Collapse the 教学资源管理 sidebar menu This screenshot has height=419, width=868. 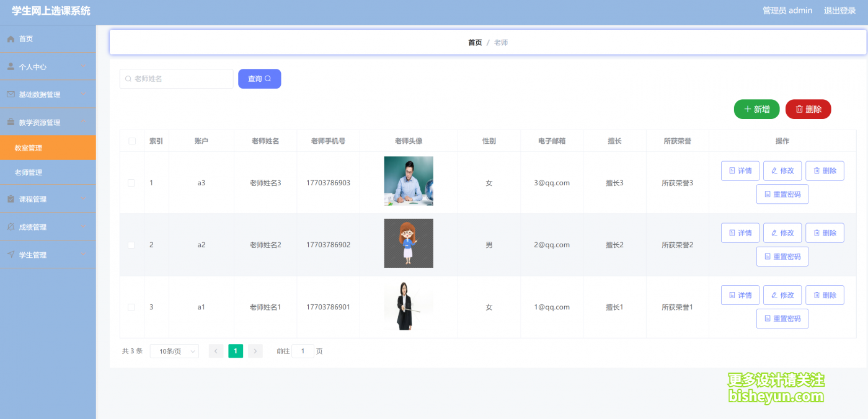(x=48, y=122)
